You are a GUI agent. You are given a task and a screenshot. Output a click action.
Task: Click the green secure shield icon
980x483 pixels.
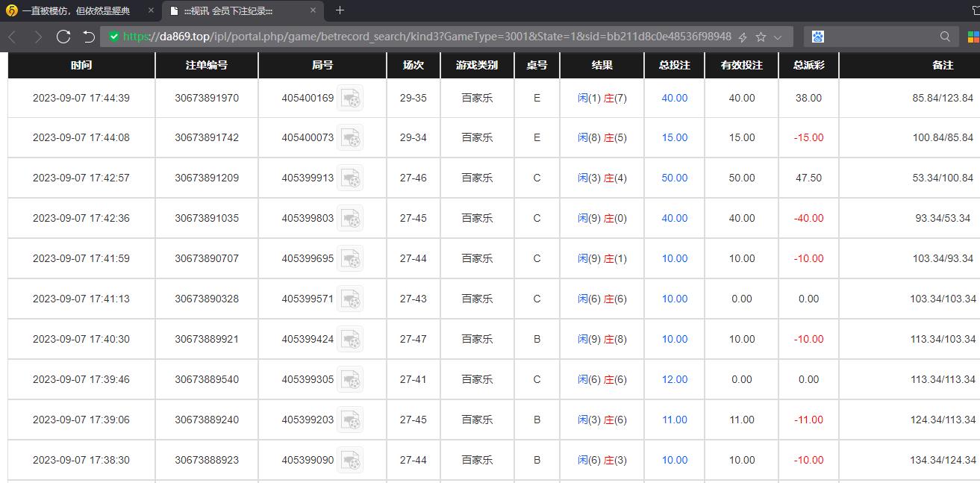click(113, 37)
